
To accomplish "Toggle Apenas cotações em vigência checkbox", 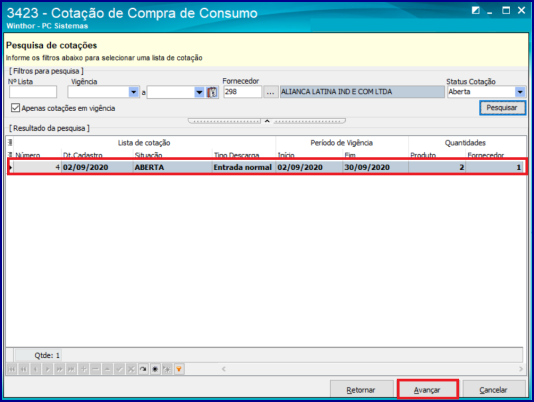I will coord(15,108).
